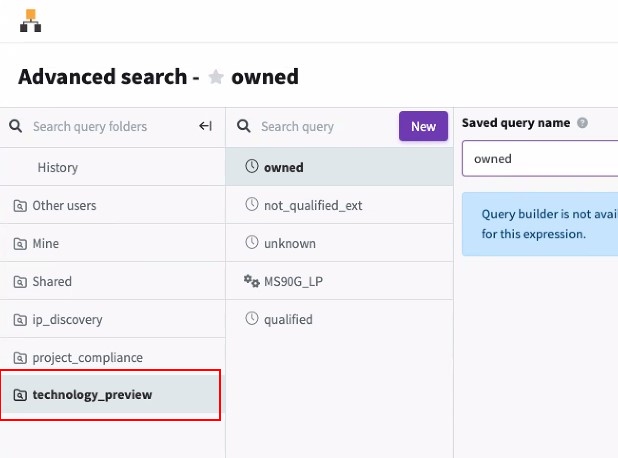The image size is (618, 458).
Task: Click the clock icon beside not_qualified_ext
Action: pyautogui.click(x=252, y=205)
